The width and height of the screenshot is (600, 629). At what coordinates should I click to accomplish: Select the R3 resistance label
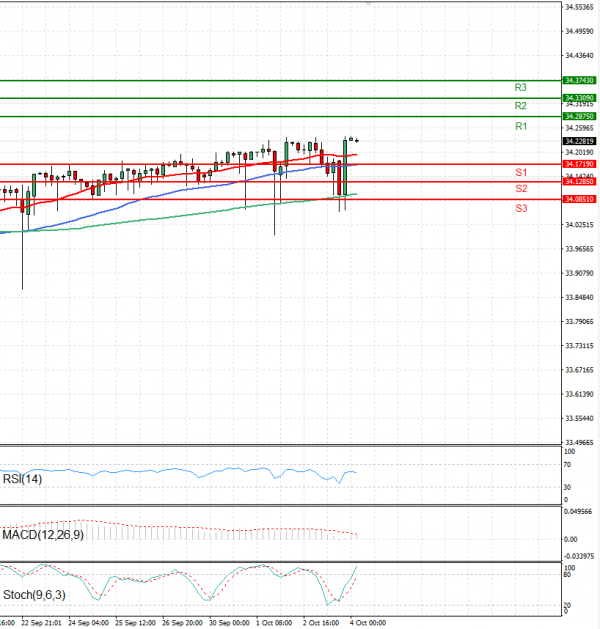click(x=520, y=87)
